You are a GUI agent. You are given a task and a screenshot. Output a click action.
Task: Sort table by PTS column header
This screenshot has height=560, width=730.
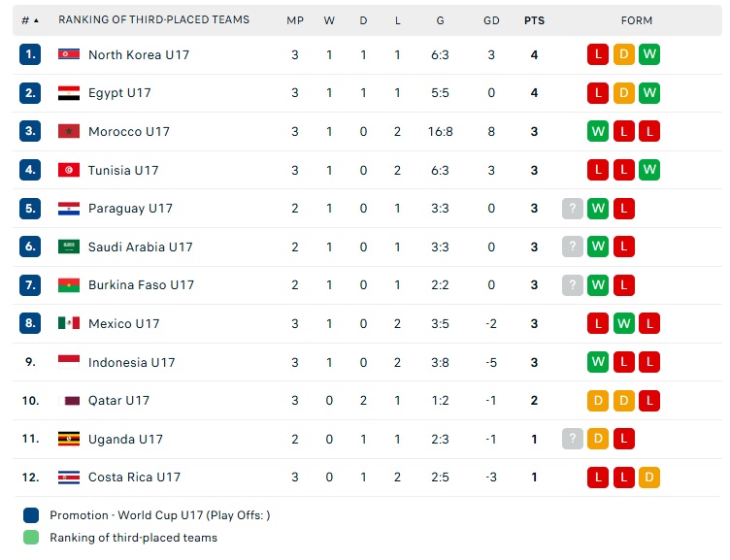click(x=534, y=20)
